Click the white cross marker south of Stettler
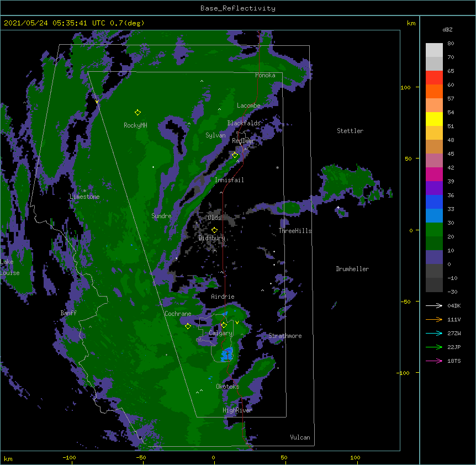 tap(338, 208)
